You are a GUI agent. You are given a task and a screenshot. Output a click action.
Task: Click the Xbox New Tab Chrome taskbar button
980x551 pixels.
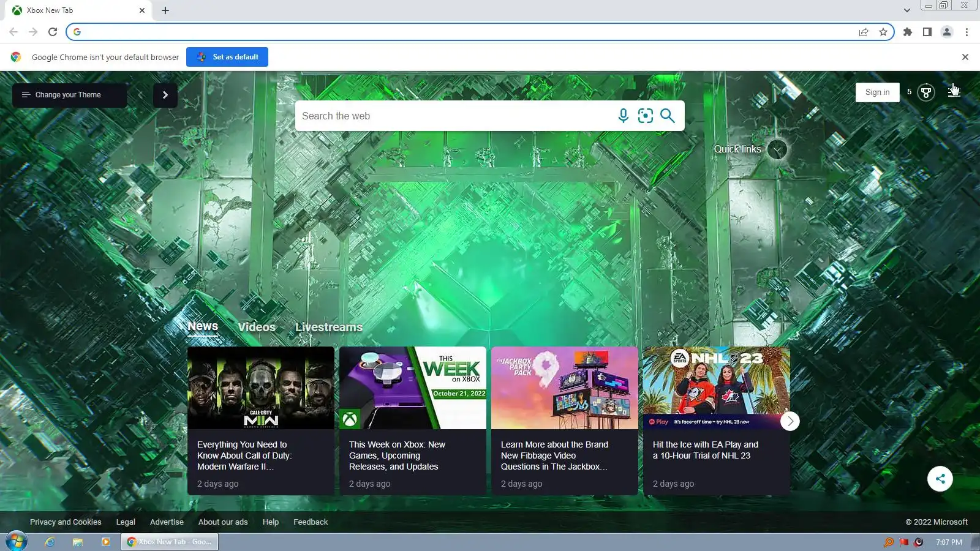click(170, 542)
